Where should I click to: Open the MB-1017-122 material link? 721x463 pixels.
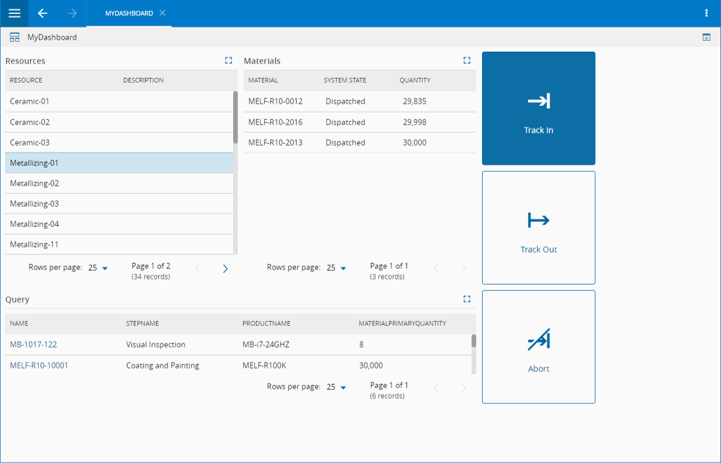(33, 345)
